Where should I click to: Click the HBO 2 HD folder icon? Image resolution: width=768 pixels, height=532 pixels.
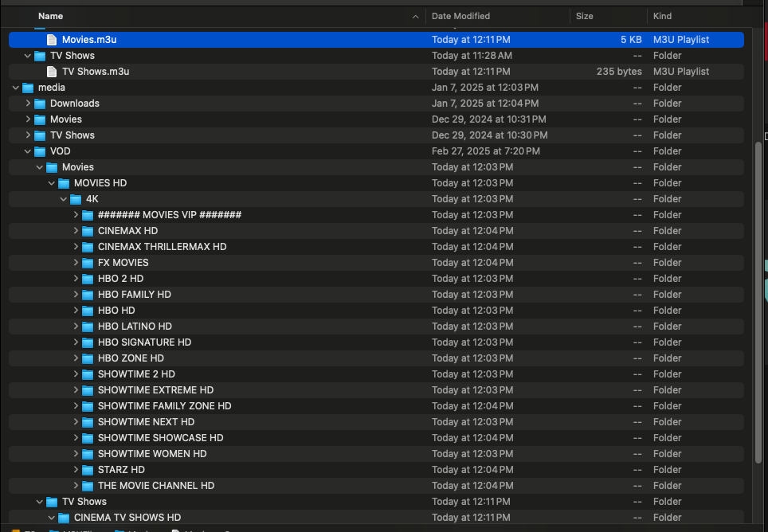(x=88, y=279)
